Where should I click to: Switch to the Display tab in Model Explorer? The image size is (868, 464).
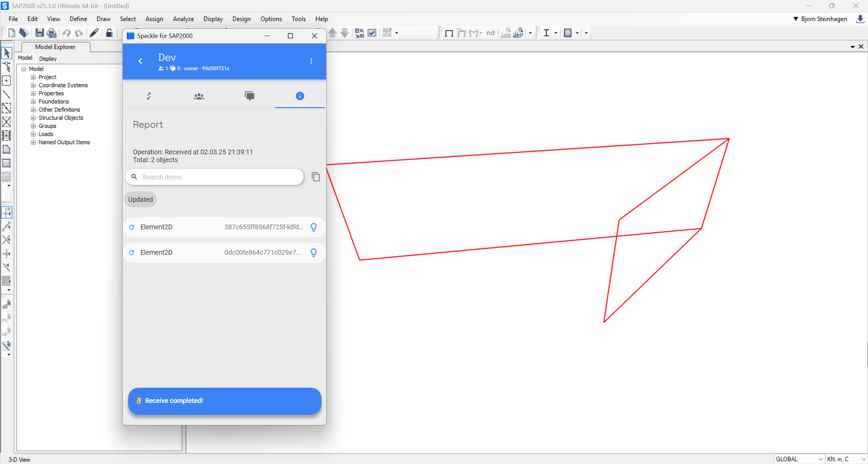point(48,59)
